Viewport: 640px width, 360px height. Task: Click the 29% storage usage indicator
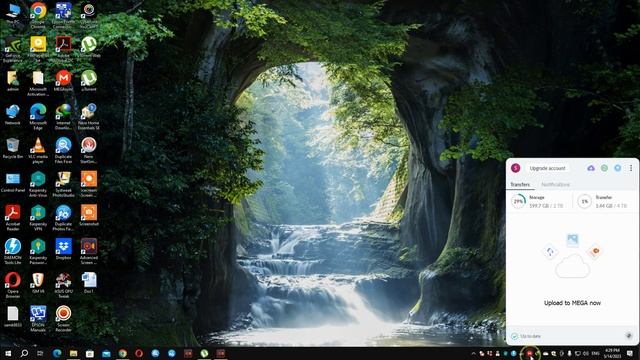tap(518, 201)
